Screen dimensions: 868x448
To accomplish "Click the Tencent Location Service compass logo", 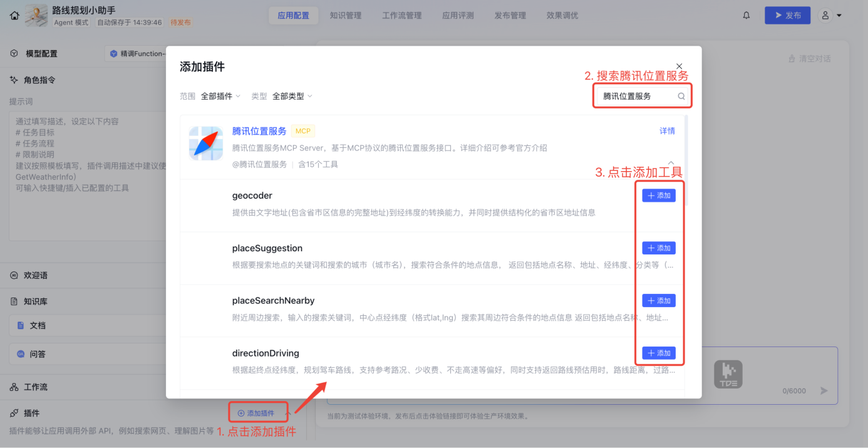I will pos(206,143).
